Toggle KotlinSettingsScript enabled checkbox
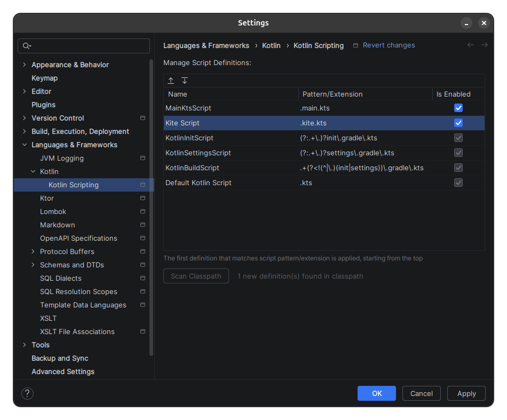Viewport: 507px width, 420px height. click(x=458, y=153)
